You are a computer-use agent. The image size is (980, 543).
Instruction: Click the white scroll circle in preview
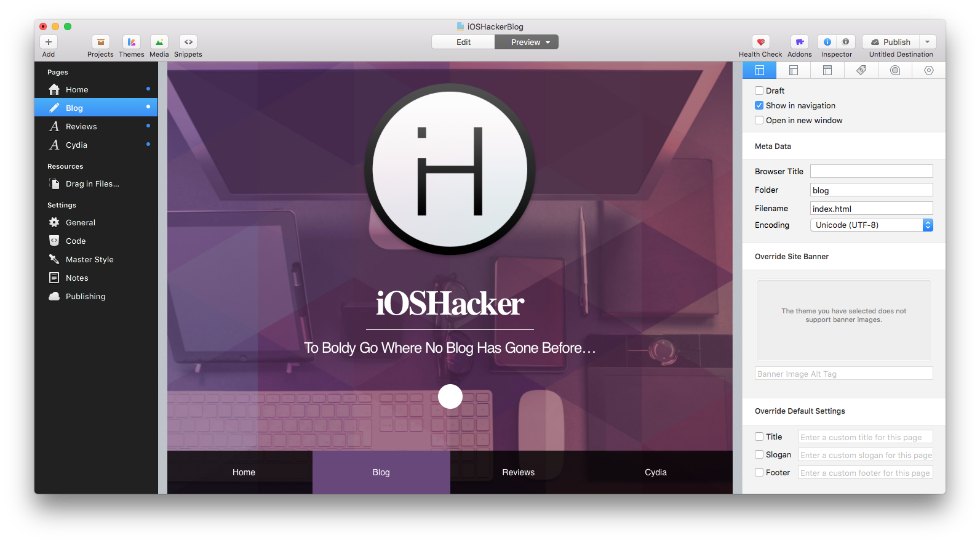click(450, 396)
